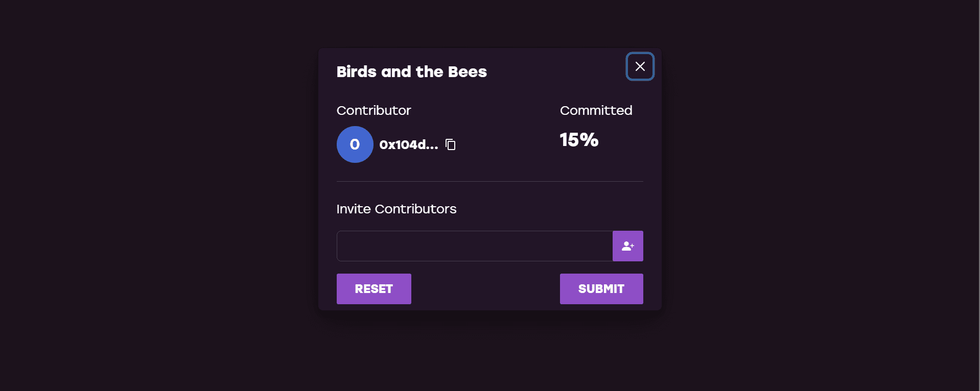The height and width of the screenshot is (391, 980).
Task: Click the 15% committed value
Action: pos(579,140)
